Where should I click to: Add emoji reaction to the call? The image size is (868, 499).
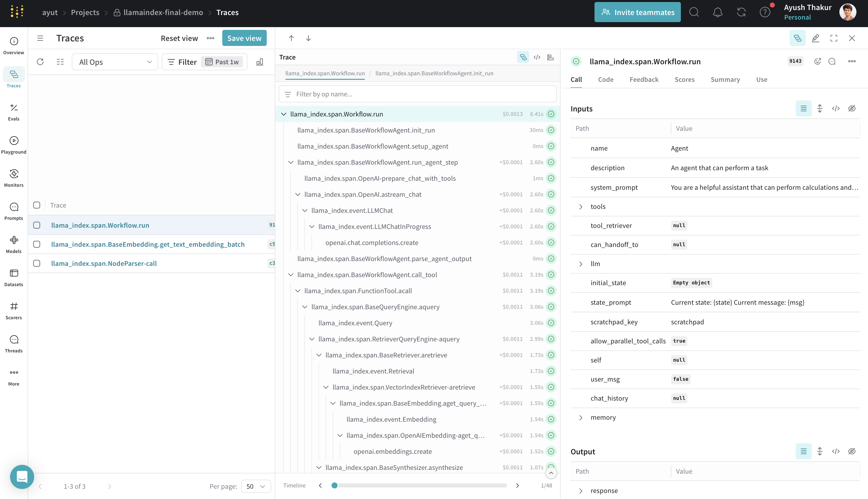point(818,61)
